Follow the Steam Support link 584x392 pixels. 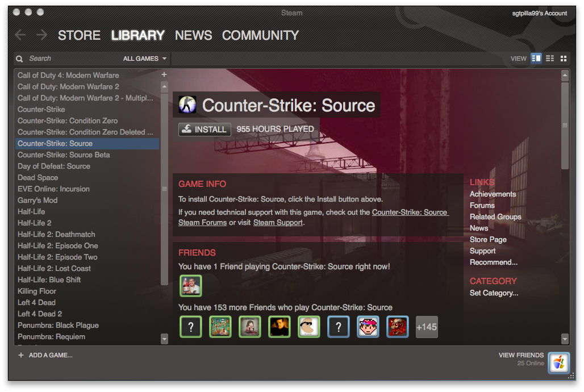[278, 223]
